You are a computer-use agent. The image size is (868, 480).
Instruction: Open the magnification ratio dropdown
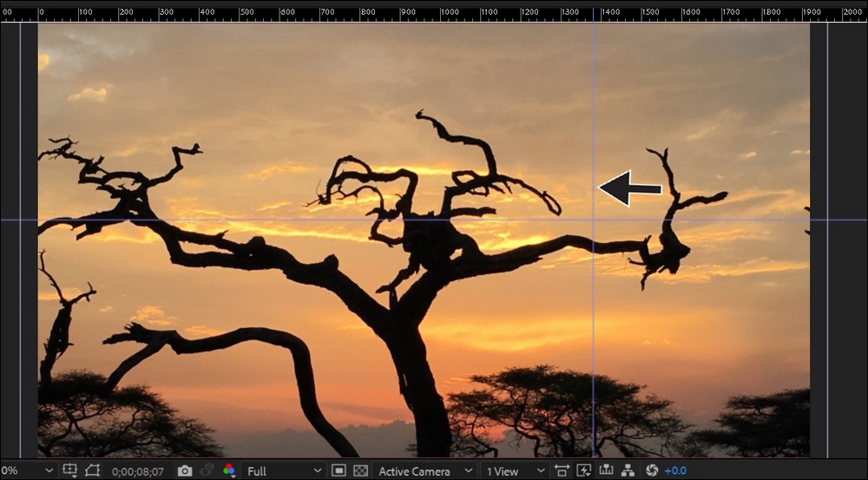pos(27,471)
